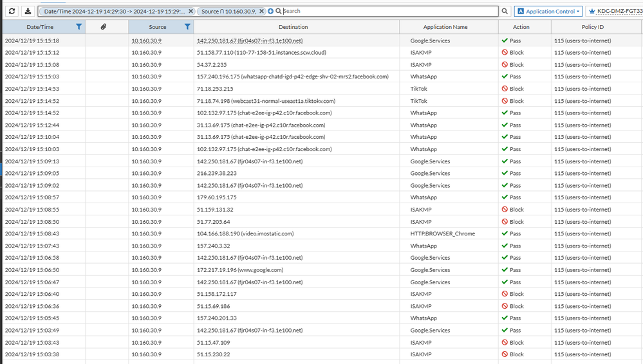Click the webcast31 tiktokv.com destination
This screenshot has width=643, height=364.
click(x=266, y=101)
